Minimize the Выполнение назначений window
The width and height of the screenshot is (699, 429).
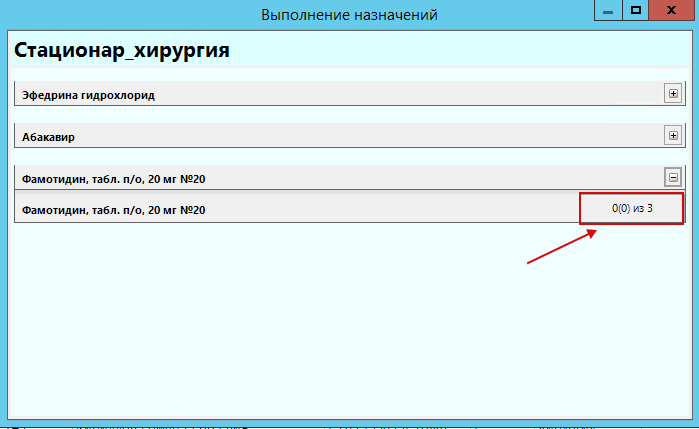(x=608, y=10)
